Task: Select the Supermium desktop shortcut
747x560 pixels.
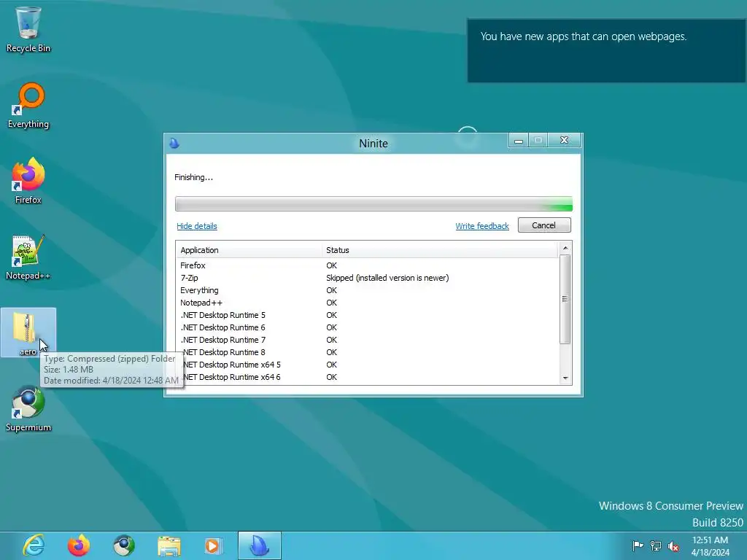Action: tap(28, 409)
